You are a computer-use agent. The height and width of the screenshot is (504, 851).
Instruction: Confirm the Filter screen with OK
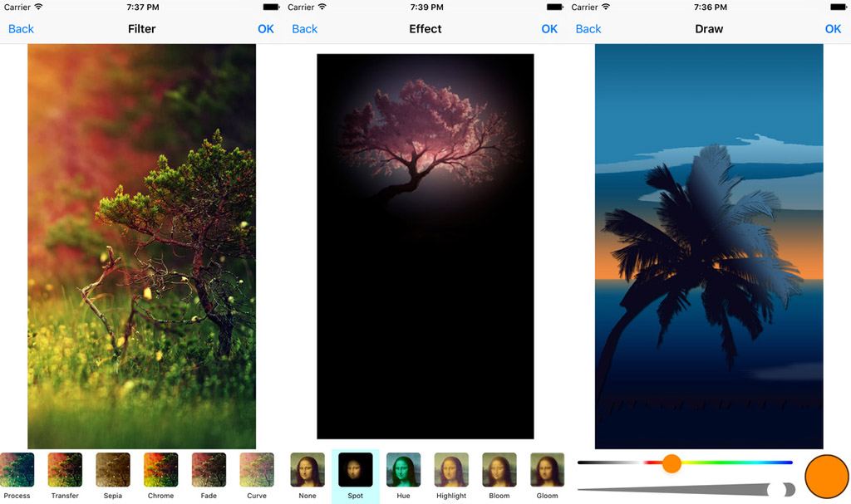click(266, 29)
